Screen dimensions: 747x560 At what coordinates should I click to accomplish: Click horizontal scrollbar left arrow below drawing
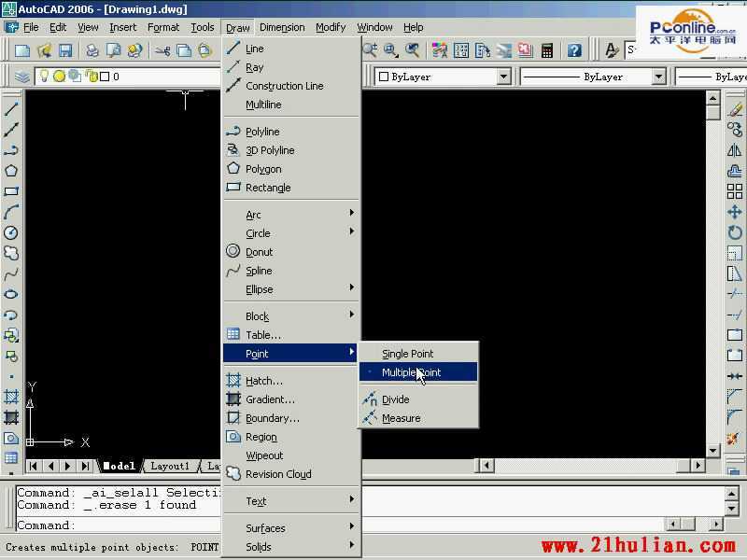pos(486,465)
